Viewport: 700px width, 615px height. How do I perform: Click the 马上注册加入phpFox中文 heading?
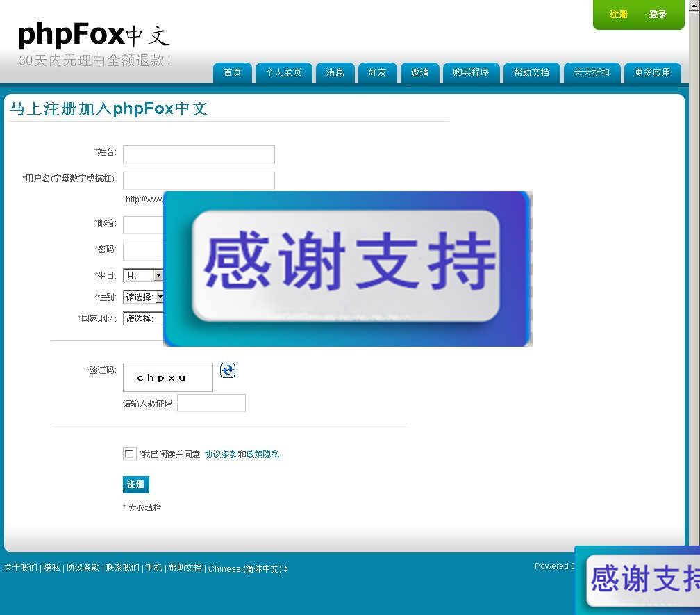(x=108, y=108)
